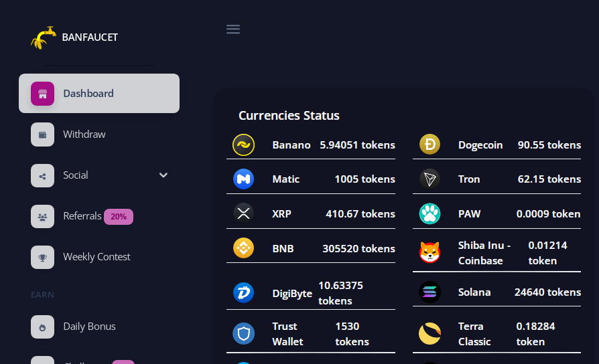599x364 pixels.
Task: Click the Tron coin icon
Action: [429, 179]
